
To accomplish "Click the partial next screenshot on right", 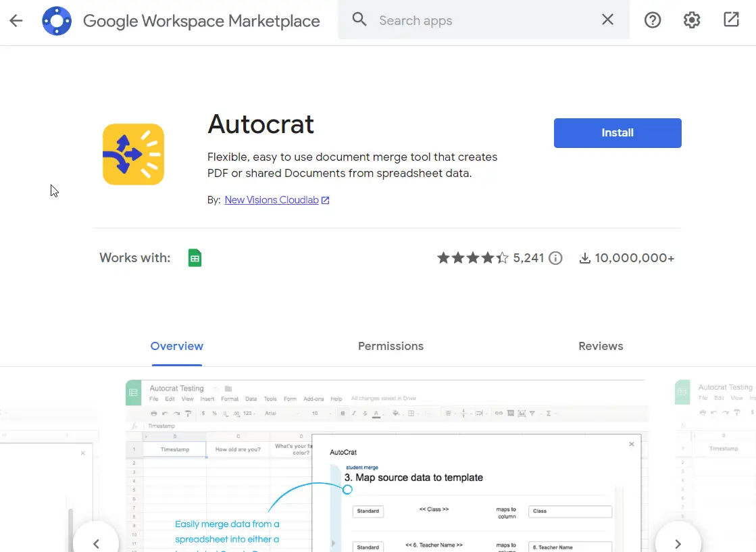I will [715, 466].
